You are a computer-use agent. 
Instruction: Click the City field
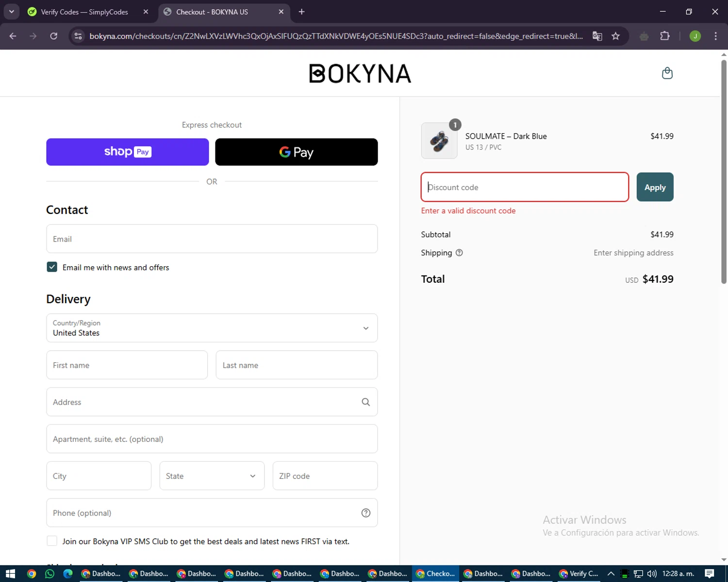(x=99, y=476)
